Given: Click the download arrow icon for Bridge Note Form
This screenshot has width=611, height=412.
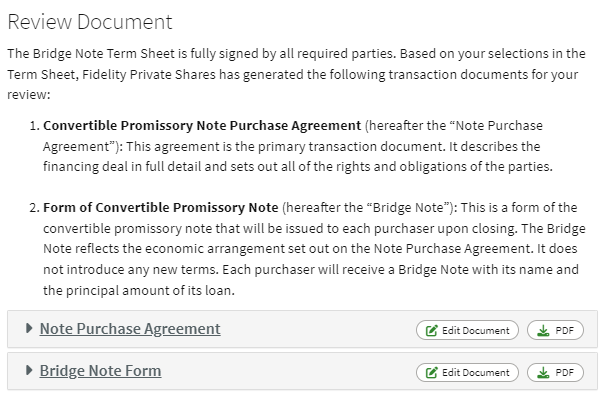Looking at the screenshot, I should [543, 373].
